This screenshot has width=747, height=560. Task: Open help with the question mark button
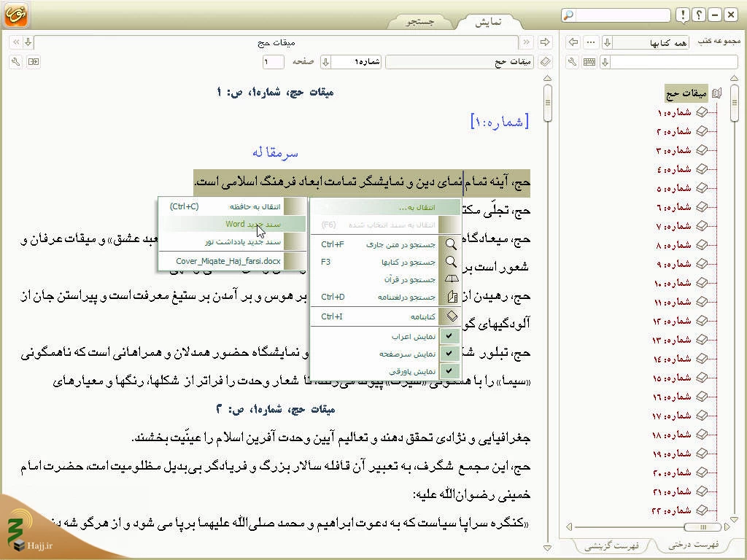699,15
